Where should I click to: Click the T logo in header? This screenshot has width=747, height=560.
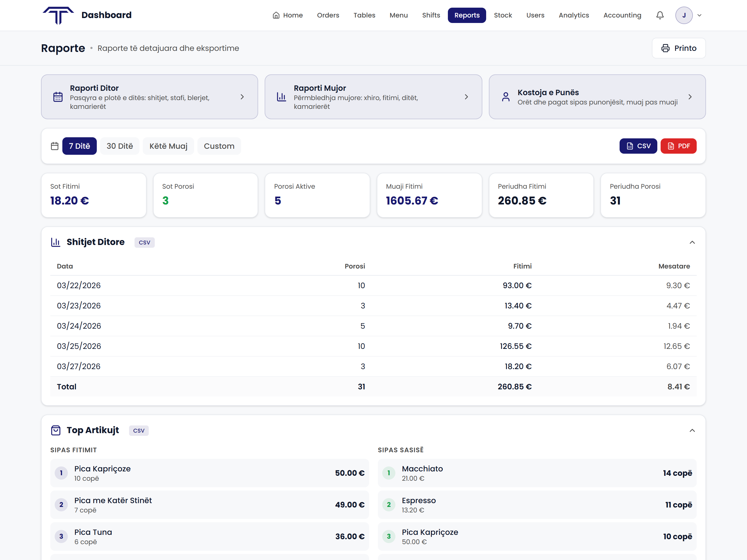point(58,16)
